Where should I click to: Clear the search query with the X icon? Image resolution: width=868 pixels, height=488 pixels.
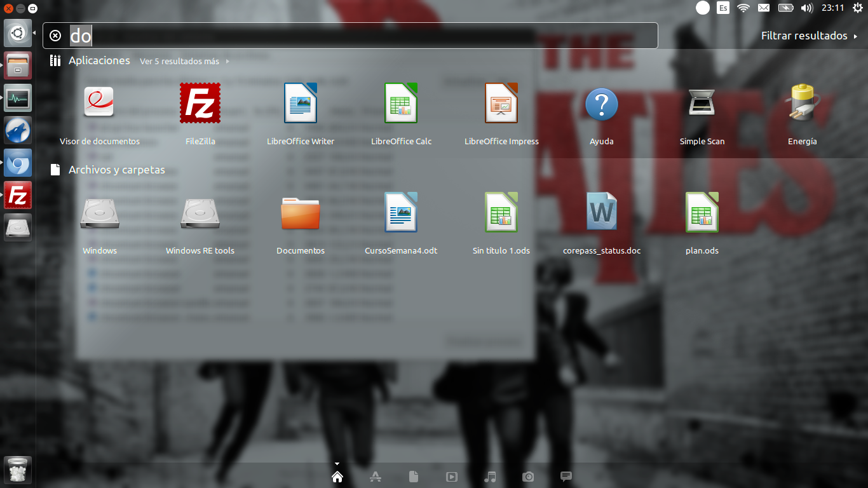point(55,36)
